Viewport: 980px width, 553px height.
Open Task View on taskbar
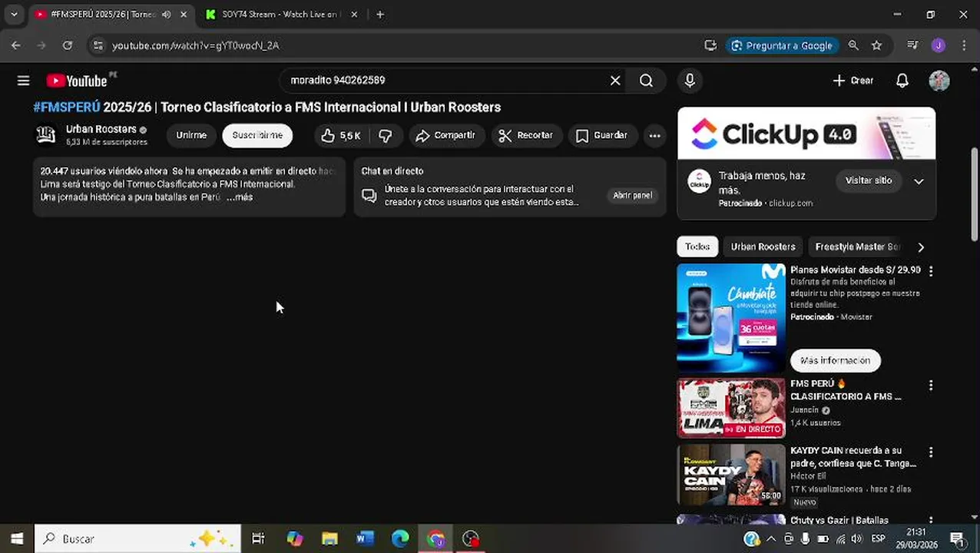point(258,538)
